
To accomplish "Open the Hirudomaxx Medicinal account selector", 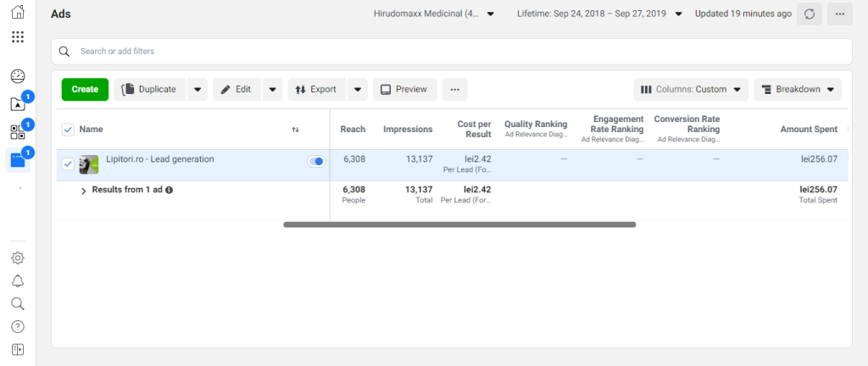I will point(434,14).
